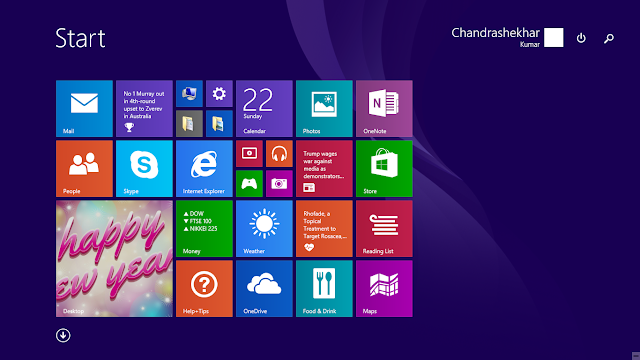Open News tile about Trump headline
640x360 pixels.
[x=324, y=169]
